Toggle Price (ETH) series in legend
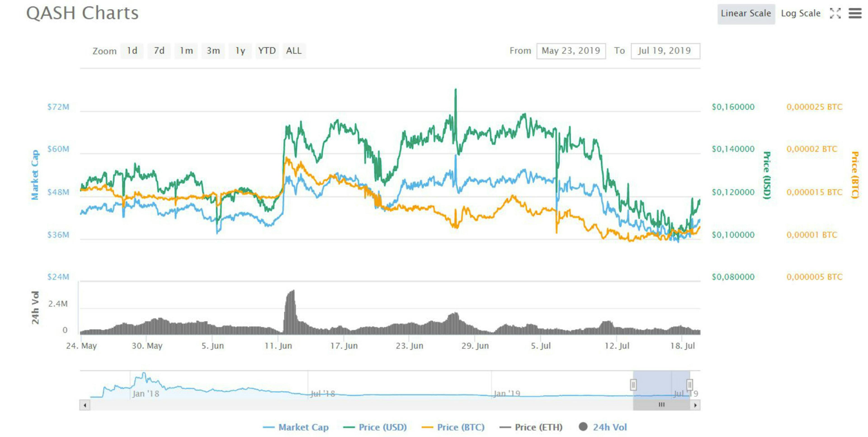 pyautogui.click(x=531, y=427)
